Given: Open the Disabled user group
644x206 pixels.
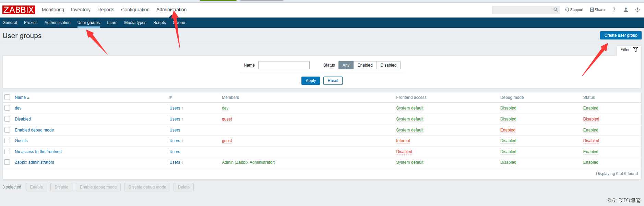Looking at the screenshot, I should pos(23,119).
